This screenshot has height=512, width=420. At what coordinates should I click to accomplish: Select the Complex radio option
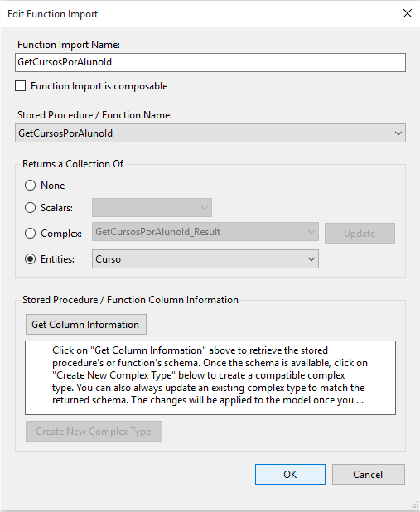tap(31, 233)
